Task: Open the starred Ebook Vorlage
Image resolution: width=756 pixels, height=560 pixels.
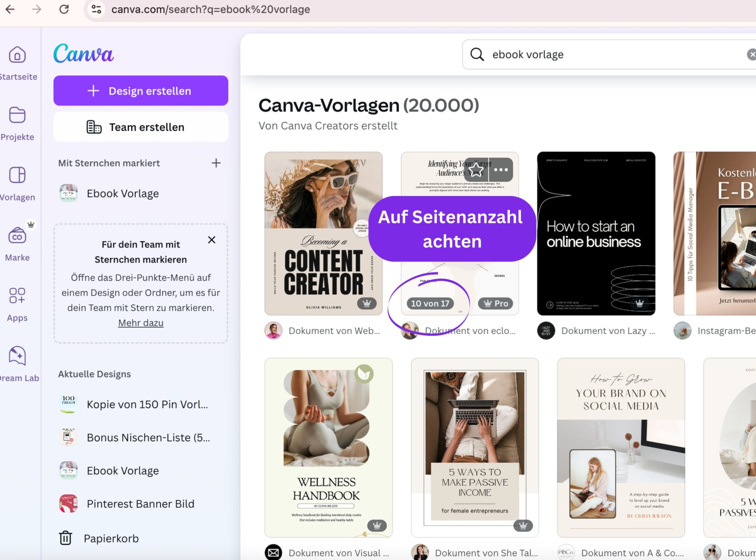Action: [x=122, y=193]
